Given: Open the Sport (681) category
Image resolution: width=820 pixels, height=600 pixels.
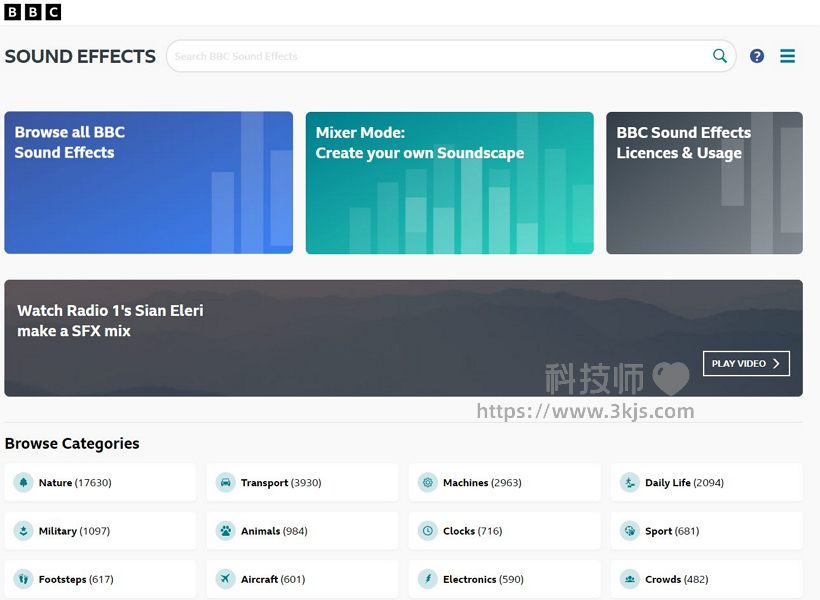Looking at the screenshot, I should coord(707,530).
